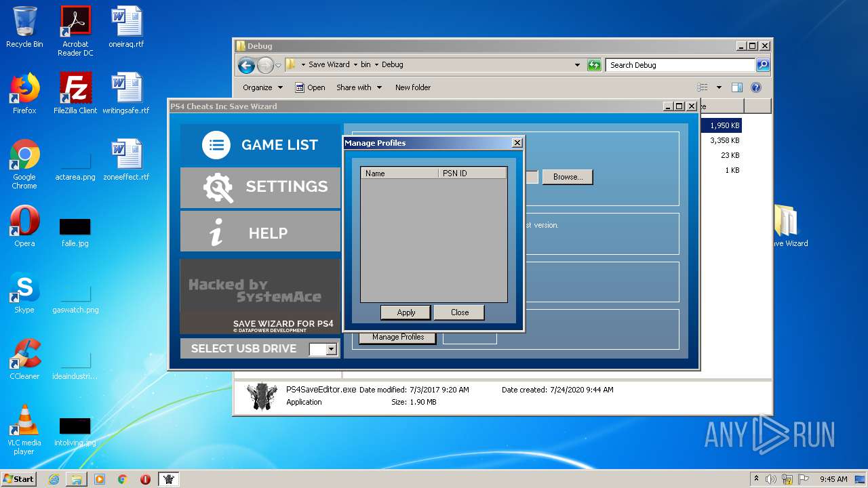The image size is (868, 488).
Task: Click Back arrow in Debug explorer window
Action: (x=247, y=65)
